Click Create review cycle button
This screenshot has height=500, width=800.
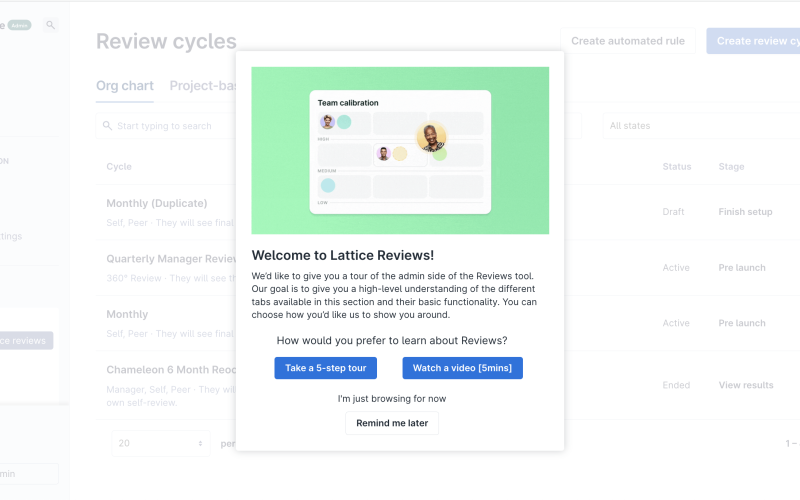coord(753,41)
